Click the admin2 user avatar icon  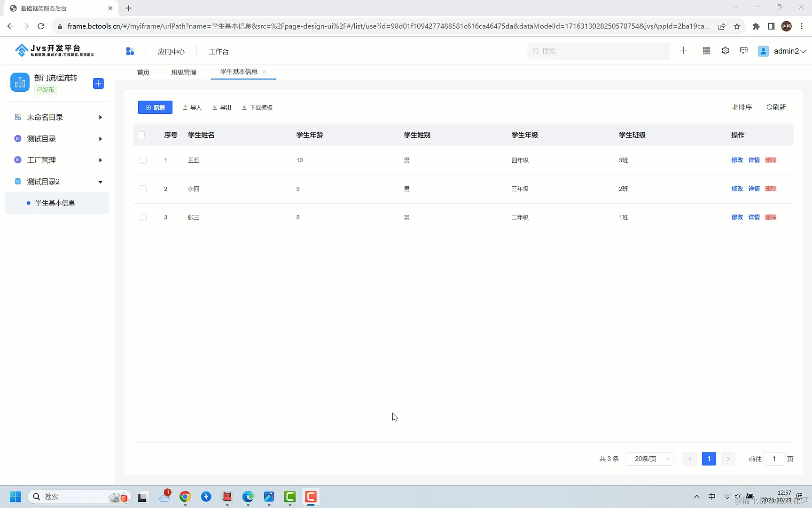click(763, 51)
